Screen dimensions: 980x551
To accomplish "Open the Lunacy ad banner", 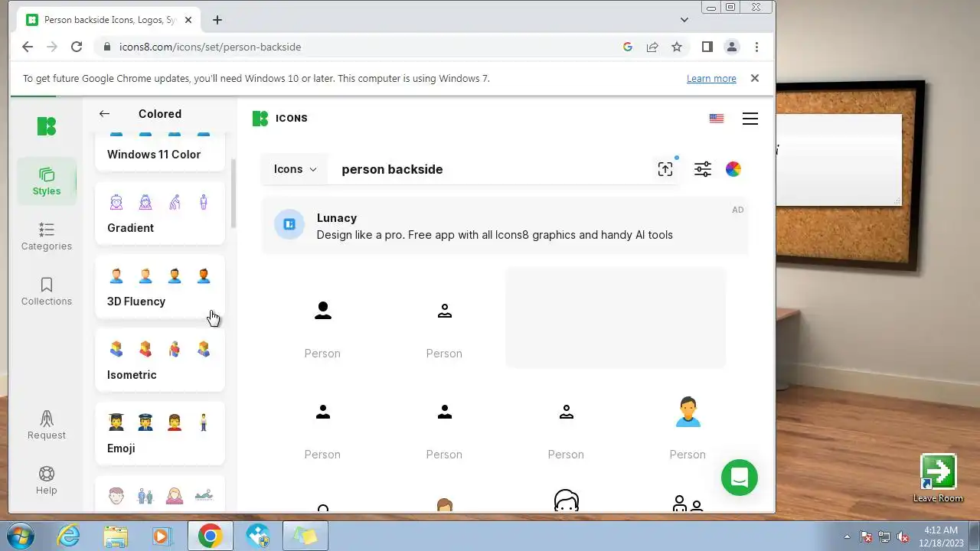I will (505, 226).
